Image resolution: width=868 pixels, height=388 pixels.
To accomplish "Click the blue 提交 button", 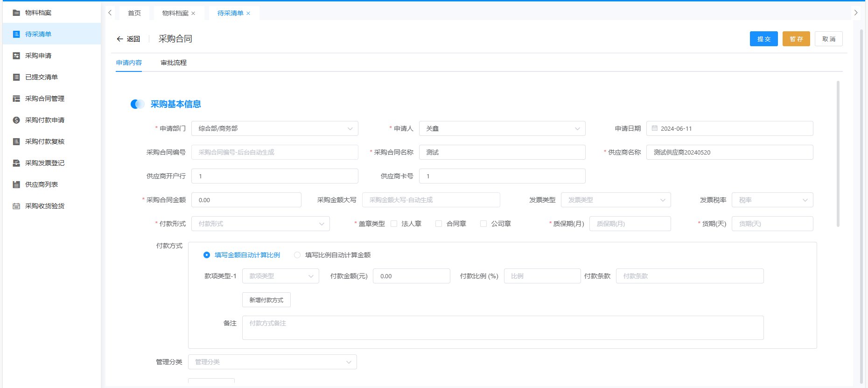I will (763, 39).
